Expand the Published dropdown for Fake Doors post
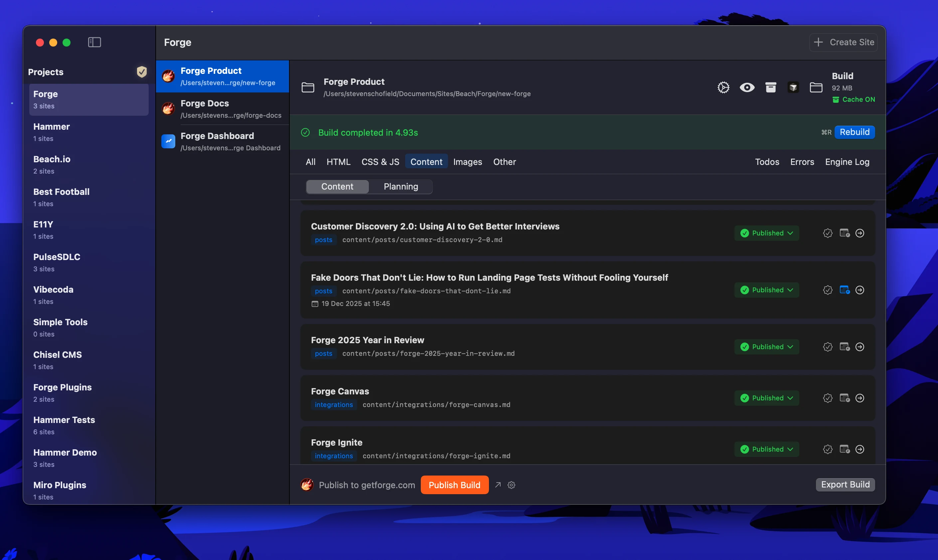 click(x=766, y=290)
